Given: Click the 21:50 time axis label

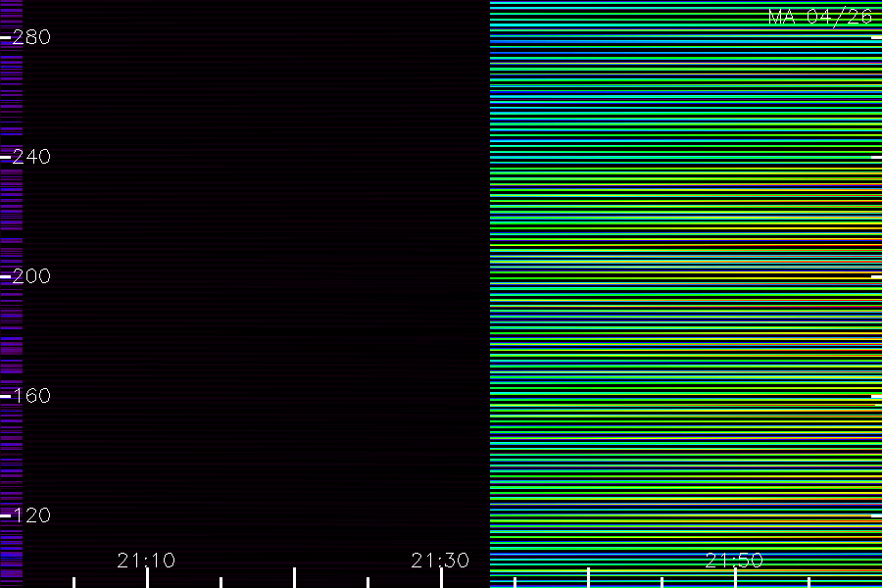Looking at the screenshot, I should click(x=734, y=561).
